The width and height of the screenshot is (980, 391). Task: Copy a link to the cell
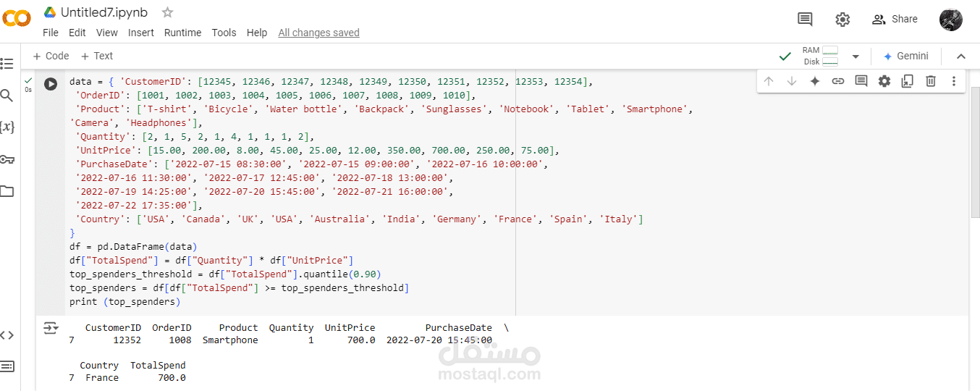tap(838, 81)
